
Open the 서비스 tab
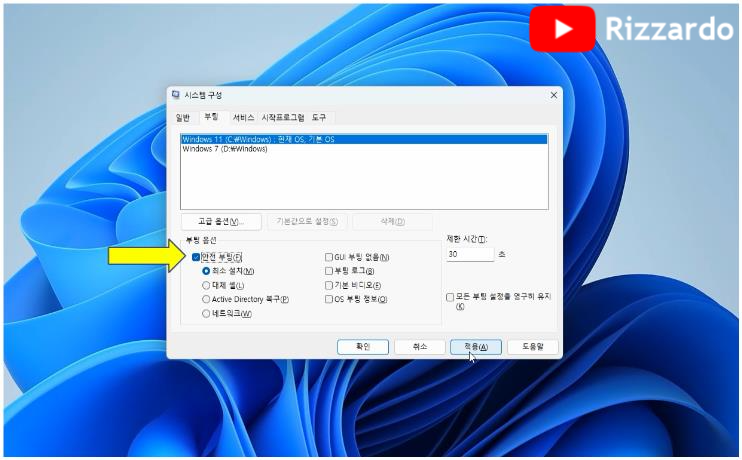coord(243,117)
